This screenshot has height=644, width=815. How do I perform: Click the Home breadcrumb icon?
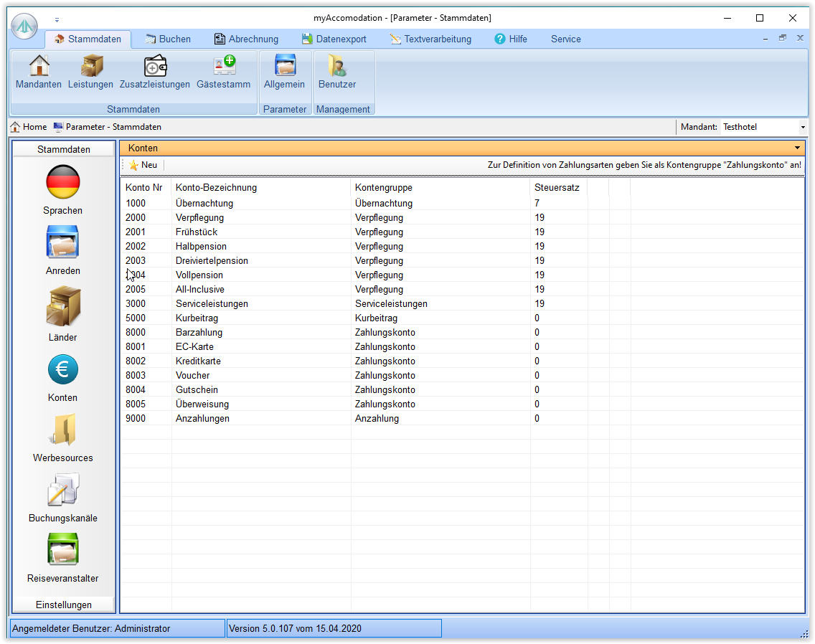click(x=15, y=127)
